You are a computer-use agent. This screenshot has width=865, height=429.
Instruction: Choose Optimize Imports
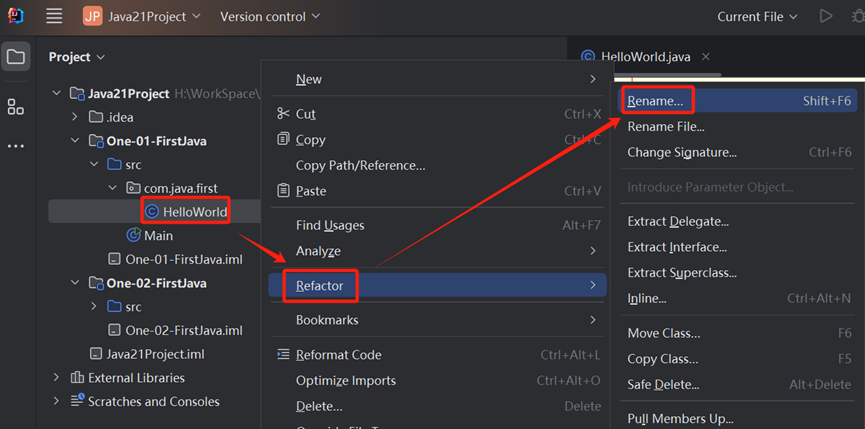437,380
